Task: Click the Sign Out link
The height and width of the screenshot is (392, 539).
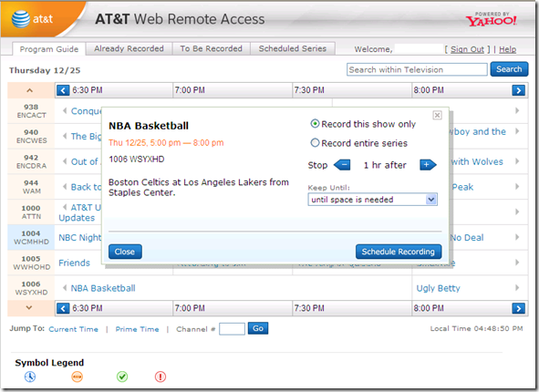Action: click(x=467, y=49)
